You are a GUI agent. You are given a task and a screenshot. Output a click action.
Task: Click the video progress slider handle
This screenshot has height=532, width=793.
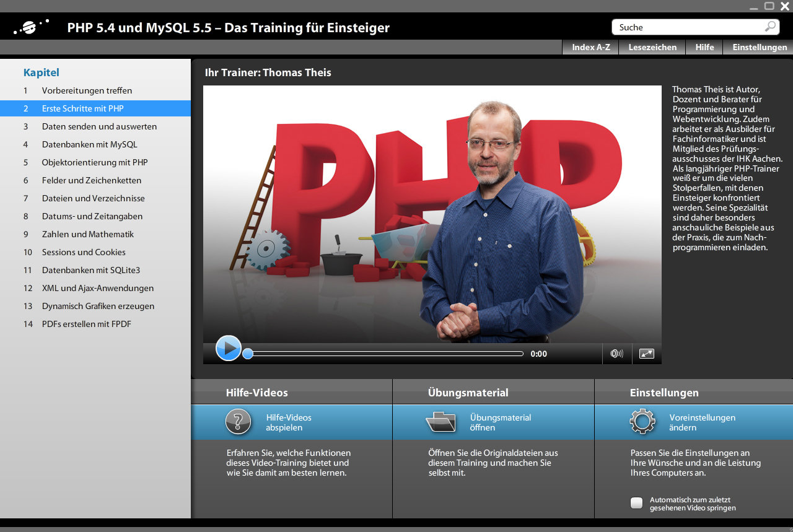(248, 354)
